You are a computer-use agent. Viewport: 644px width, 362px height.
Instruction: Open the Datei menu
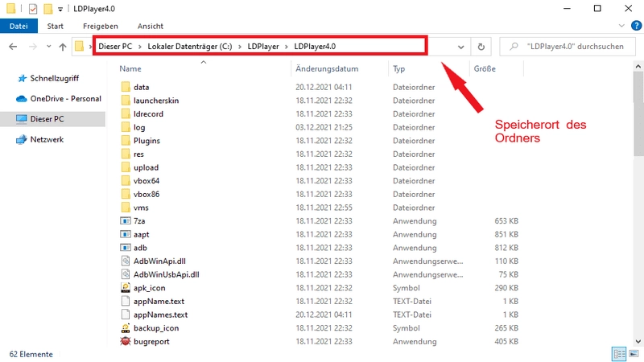pyautogui.click(x=19, y=26)
